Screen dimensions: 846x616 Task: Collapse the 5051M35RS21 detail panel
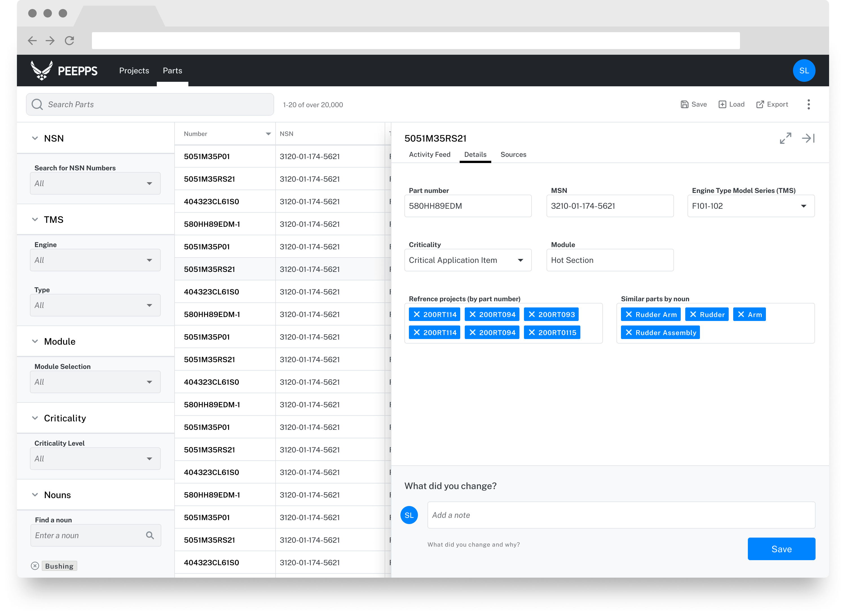[809, 138]
